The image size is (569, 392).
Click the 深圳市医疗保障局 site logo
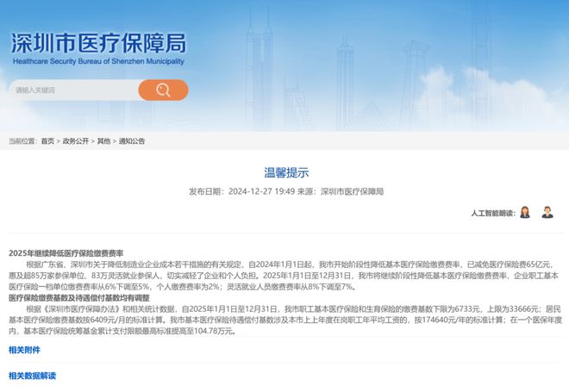coord(97,45)
